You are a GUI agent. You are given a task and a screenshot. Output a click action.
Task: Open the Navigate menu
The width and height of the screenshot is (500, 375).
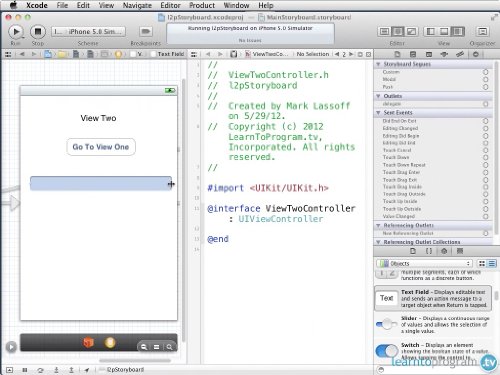(137, 5)
